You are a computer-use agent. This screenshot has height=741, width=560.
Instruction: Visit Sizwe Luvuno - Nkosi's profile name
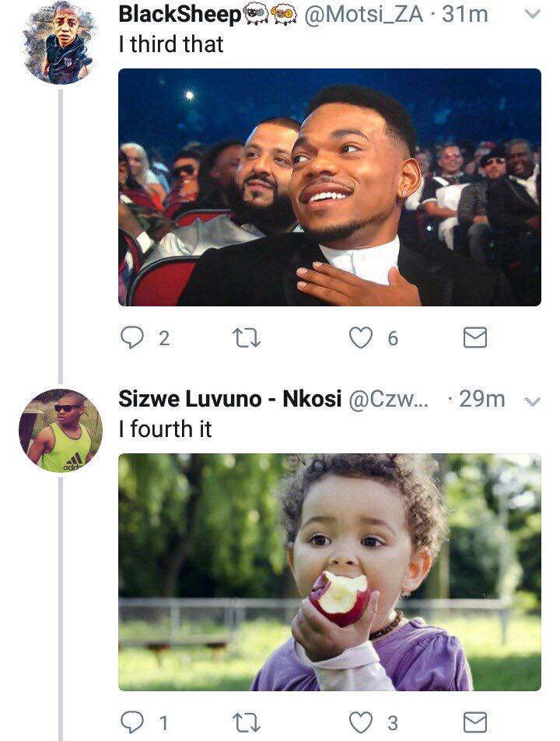tap(230, 399)
